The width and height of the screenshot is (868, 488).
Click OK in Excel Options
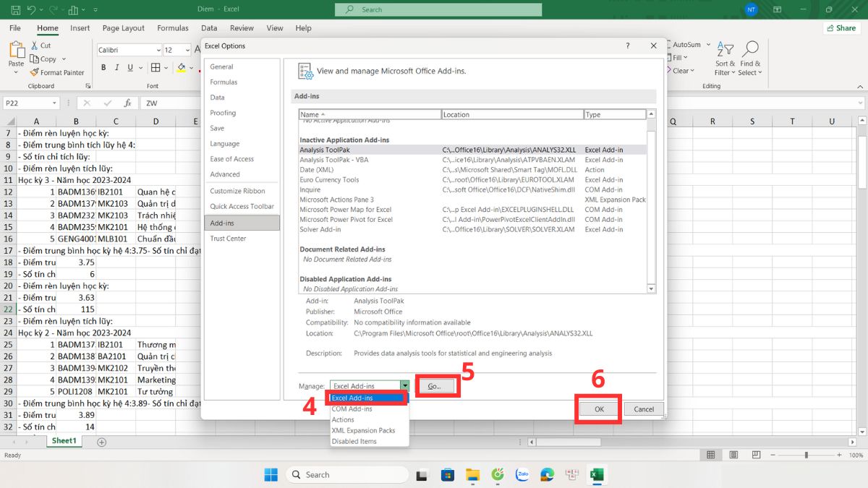coord(599,408)
